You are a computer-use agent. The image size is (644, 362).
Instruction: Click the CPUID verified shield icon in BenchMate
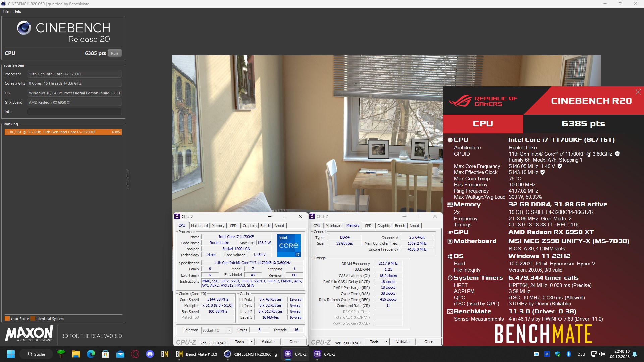617,154
